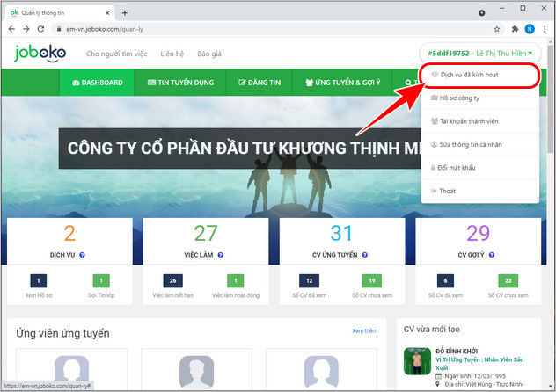
Task: Click help icon next to DỊCH VỤ
Action: (x=82, y=255)
